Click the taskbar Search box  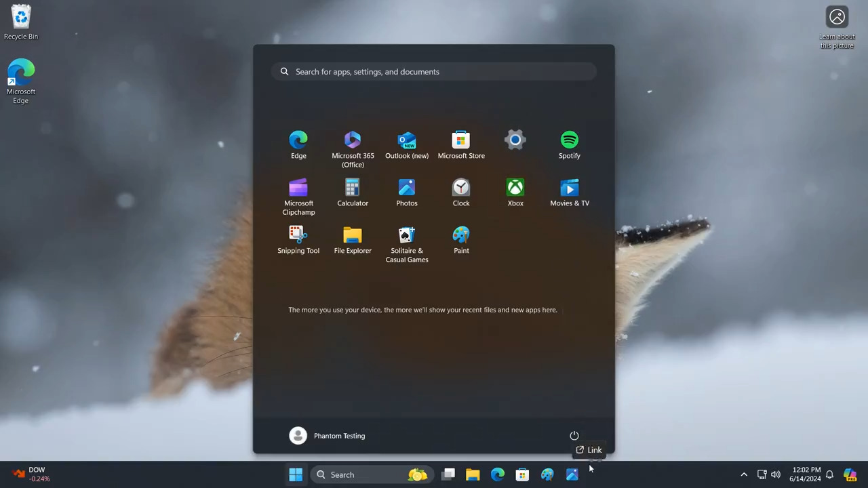pos(371,474)
